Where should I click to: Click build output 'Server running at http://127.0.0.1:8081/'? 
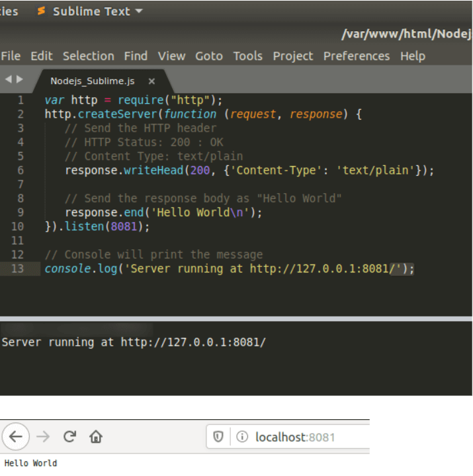pyautogui.click(x=134, y=342)
